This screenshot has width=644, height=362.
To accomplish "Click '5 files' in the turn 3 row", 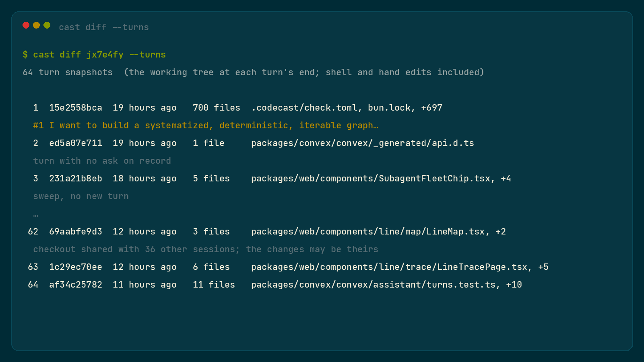I will tap(211, 179).
